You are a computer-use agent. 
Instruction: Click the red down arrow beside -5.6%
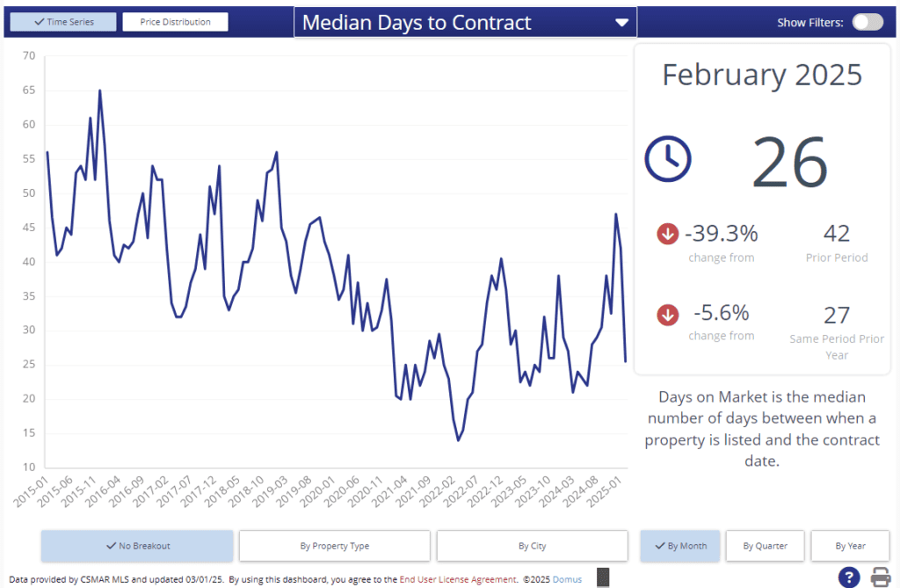coord(667,314)
